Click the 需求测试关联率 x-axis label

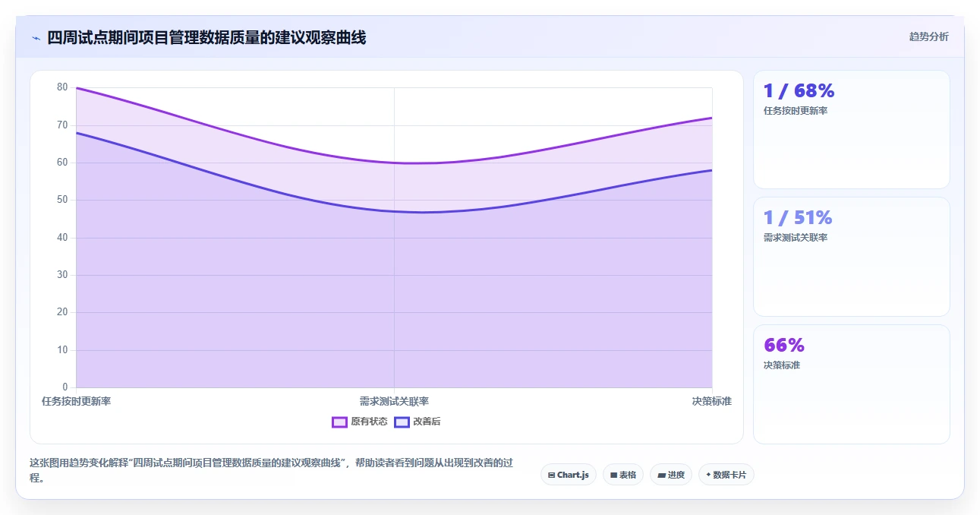(394, 401)
